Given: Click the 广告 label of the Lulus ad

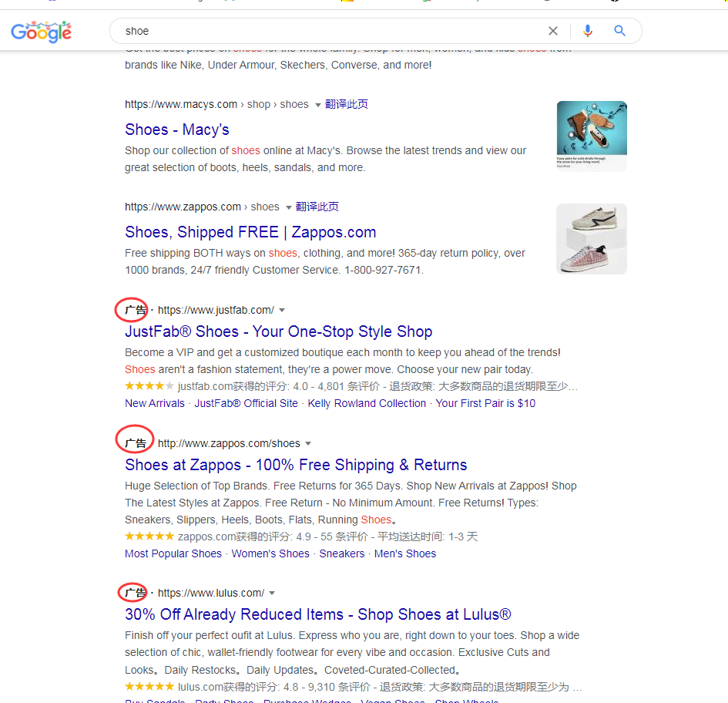Looking at the screenshot, I should pyautogui.click(x=135, y=593).
